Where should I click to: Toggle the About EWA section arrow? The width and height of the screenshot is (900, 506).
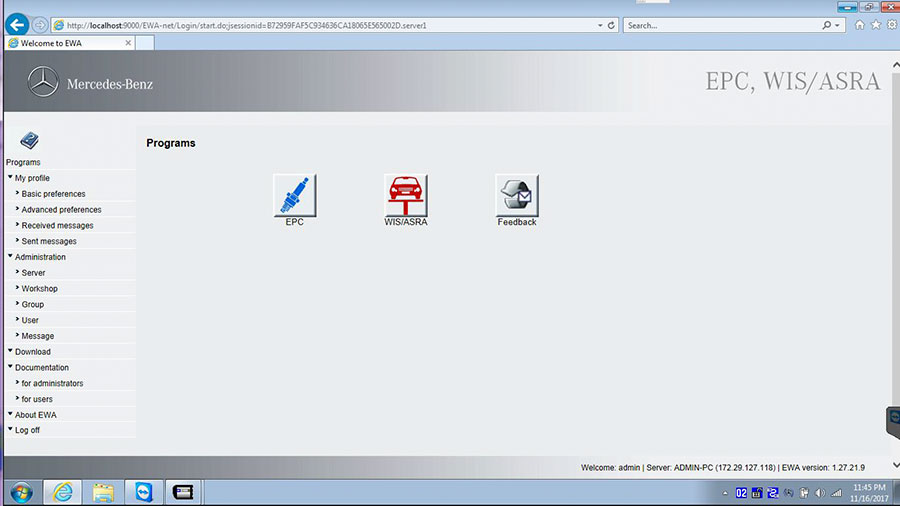pos(10,414)
